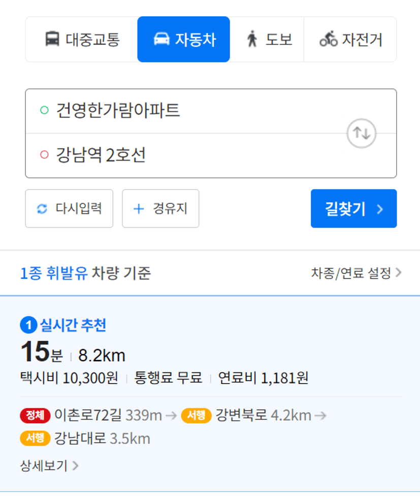Click the 정체 congestion badge for 이촌로72길
Image resolution: width=420 pixels, height=504 pixels.
[35, 416]
